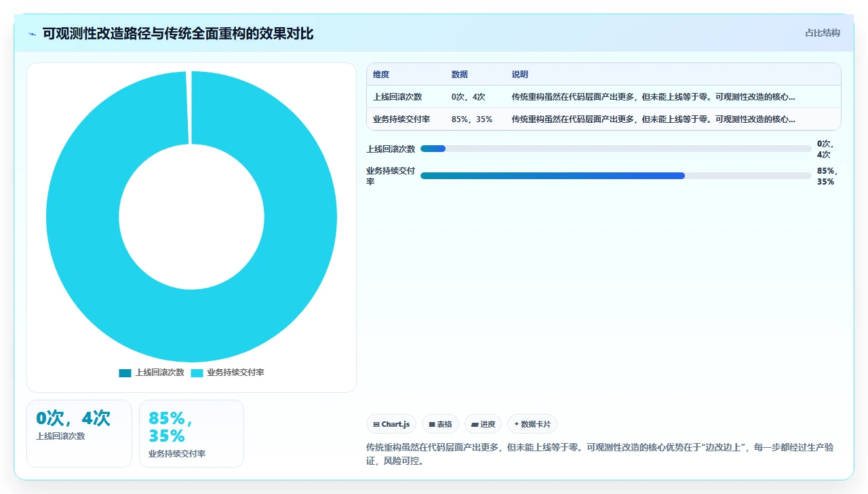Screen dimensions: 868x494
Task: Click the lightning icon beside the title
Action: point(33,34)
